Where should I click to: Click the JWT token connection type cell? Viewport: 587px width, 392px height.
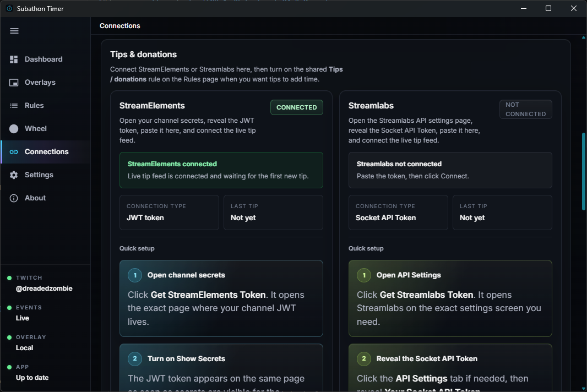[169, 213]
